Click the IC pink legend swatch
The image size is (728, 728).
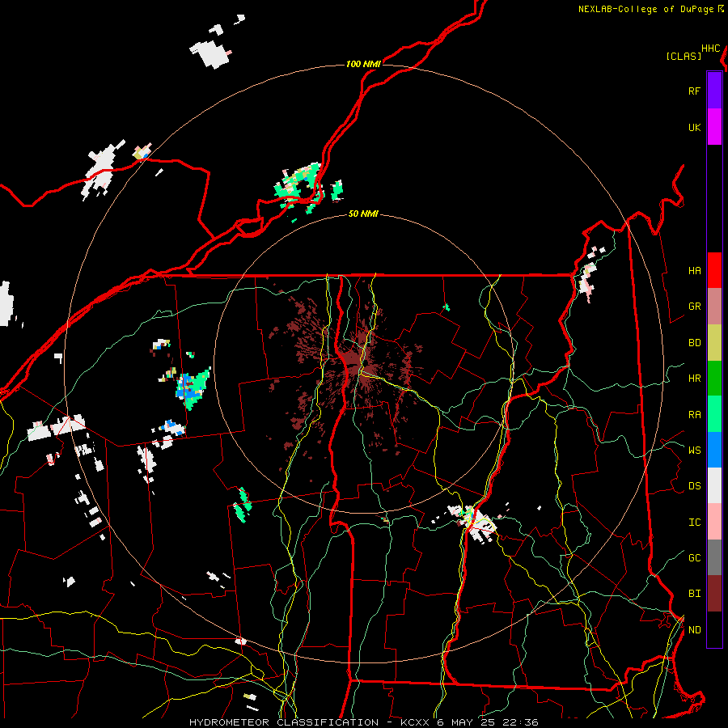714,522
